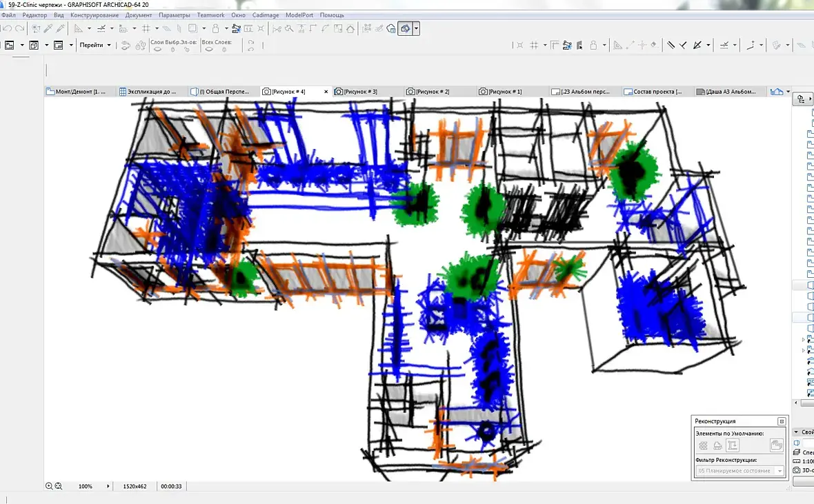The width and height of the screenshot is (814, 504).
Task: Switch to the 23 Альбом перс... tab
Action: pyautogui.click(x=584, y=91)
